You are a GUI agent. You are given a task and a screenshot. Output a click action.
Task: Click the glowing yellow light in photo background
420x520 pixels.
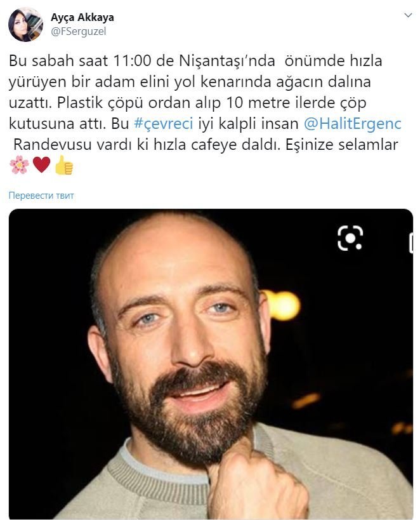(x=283, y=305)
